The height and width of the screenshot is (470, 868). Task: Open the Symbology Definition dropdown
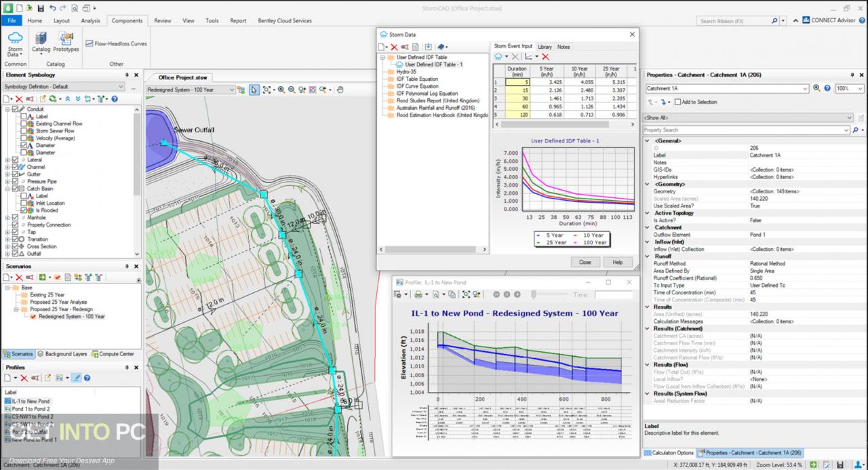[64, 87]
